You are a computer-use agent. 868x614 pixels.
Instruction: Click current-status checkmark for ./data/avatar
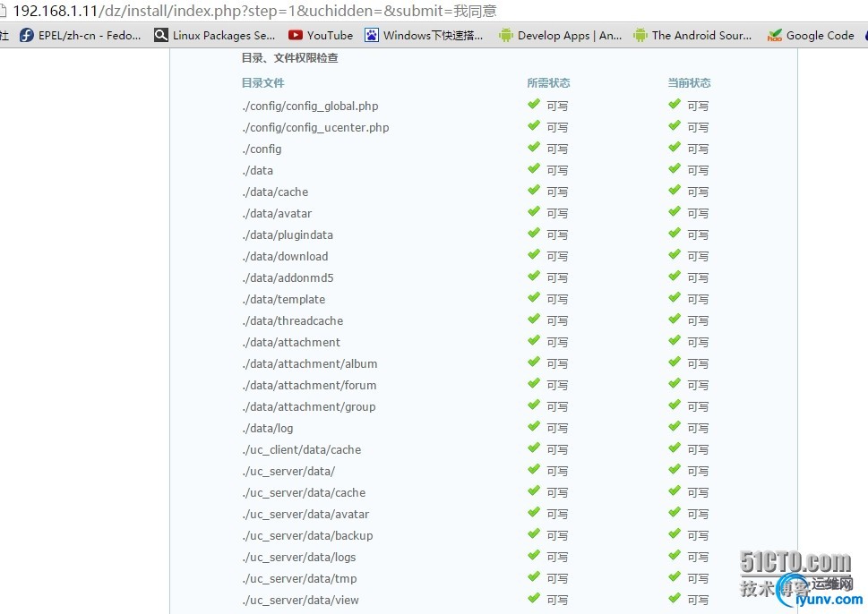tap(675, 211)
